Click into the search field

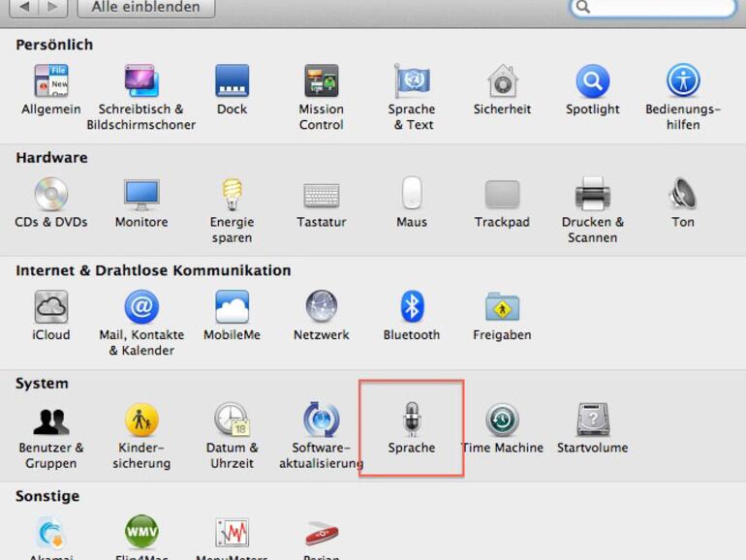[652, 8]
